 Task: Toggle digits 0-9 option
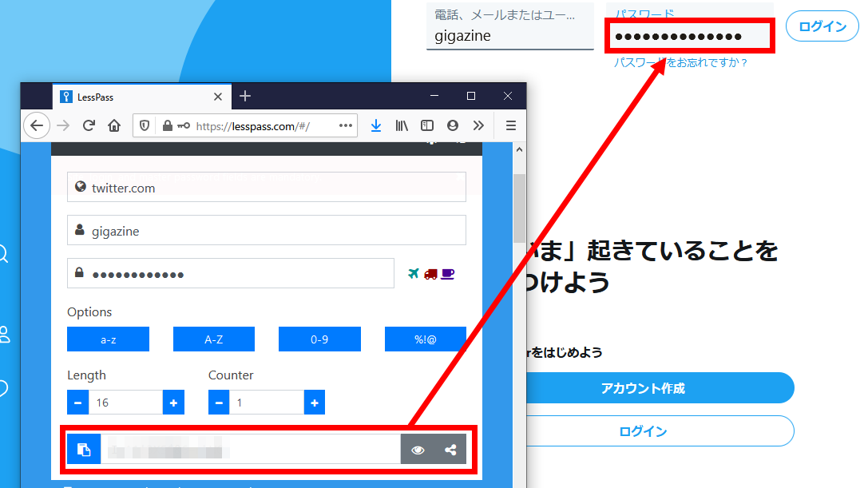click(x=319, y=339)
